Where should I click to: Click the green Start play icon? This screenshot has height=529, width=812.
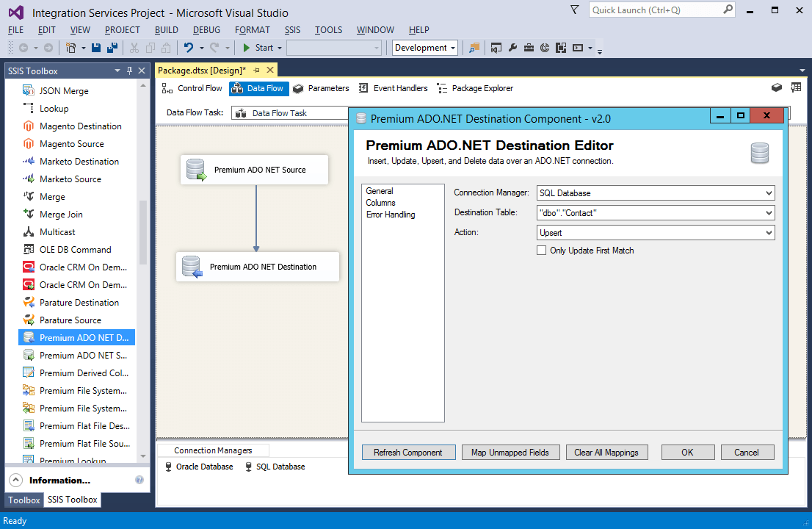(x=247, y=48)
